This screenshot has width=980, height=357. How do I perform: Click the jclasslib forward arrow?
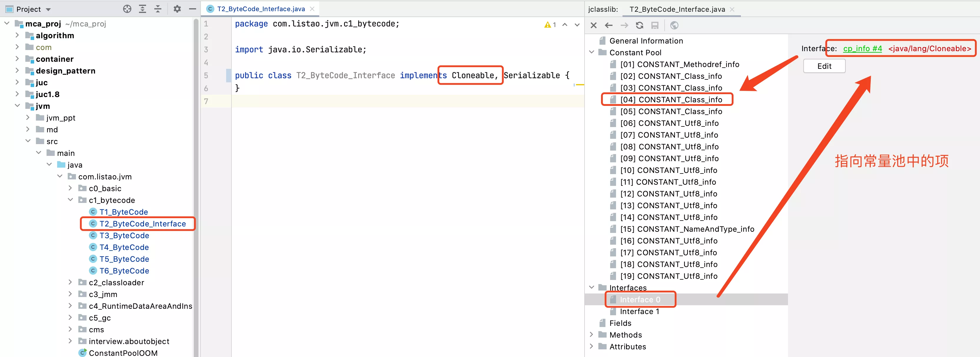tap(624, 26)
